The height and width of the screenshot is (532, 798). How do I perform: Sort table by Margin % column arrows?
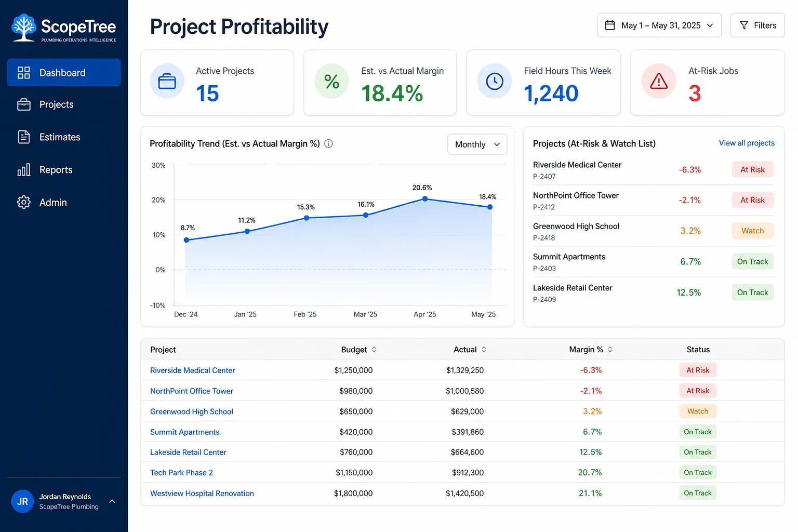point(610,350)
